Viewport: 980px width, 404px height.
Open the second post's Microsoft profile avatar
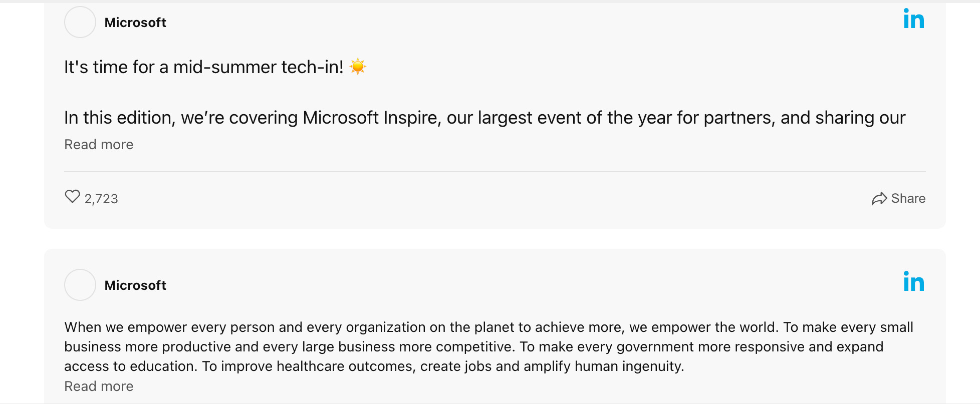coord(80,284)
